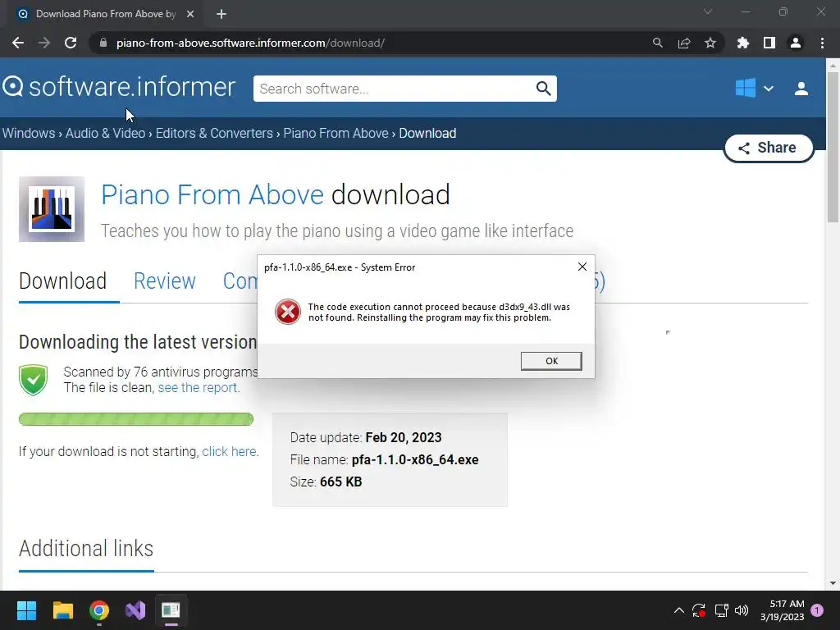Select the address bar URL

click(250, 43)
